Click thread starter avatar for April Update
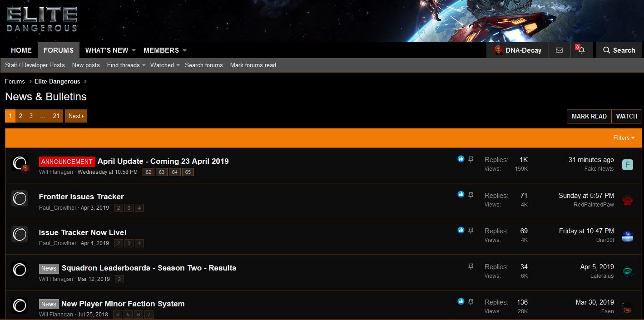 click(20, 163)
